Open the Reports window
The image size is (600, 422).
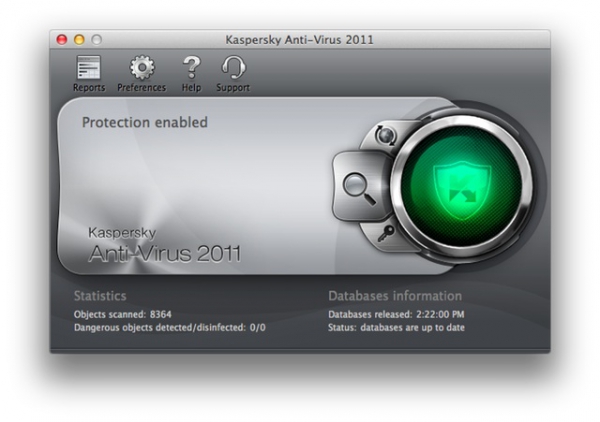click(89, 73)
